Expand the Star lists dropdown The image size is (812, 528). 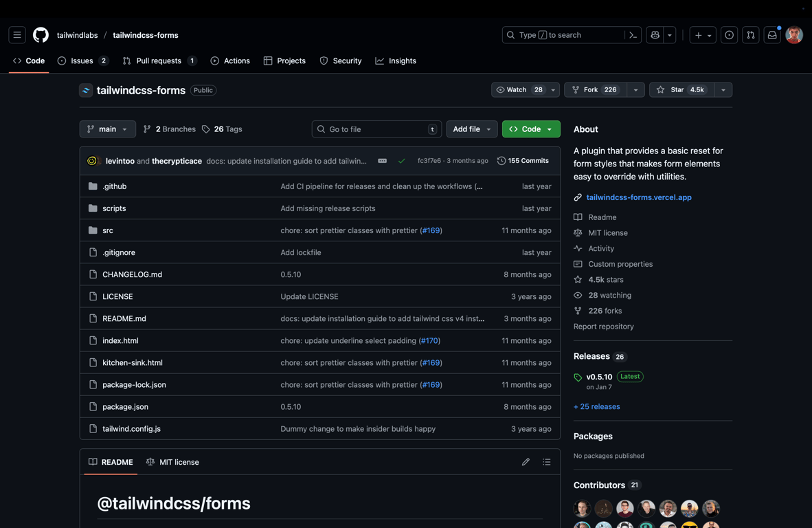723,89
